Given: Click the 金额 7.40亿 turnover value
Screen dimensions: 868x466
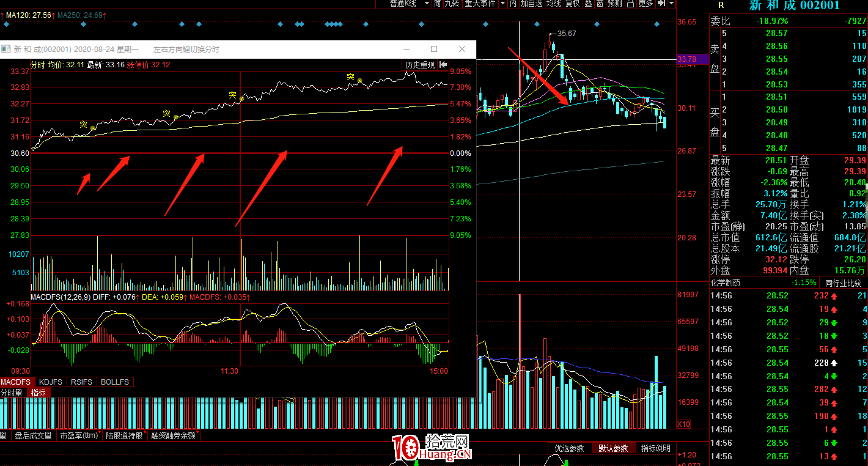Looking at the screenshot, I should click(773, 215).
